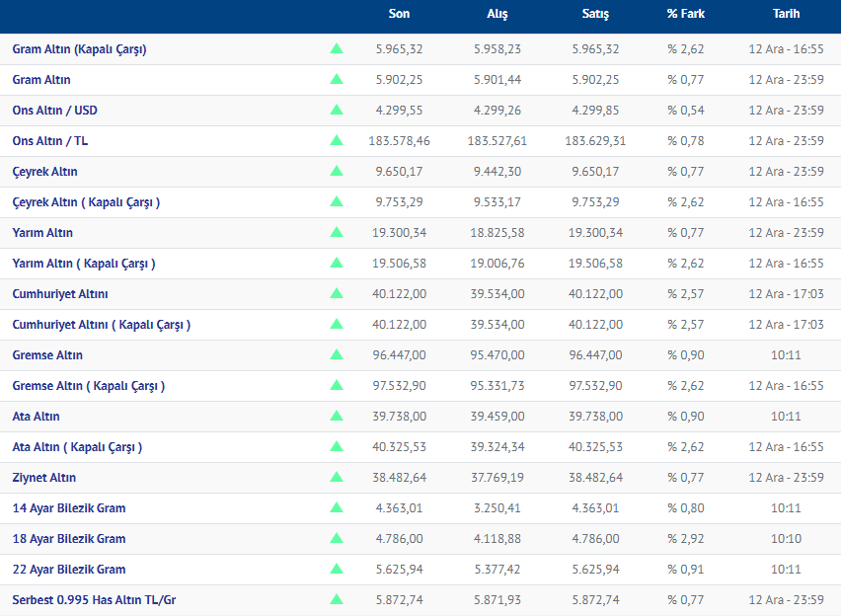Open the Ons Altın / TL link
The image size is (841, 616).
coord(50,141)
